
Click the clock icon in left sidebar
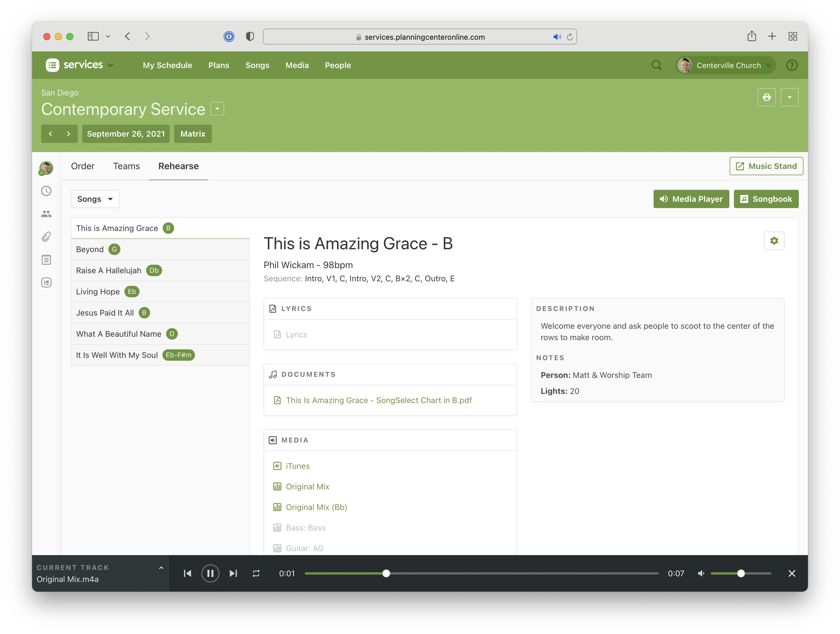(46, 191)
